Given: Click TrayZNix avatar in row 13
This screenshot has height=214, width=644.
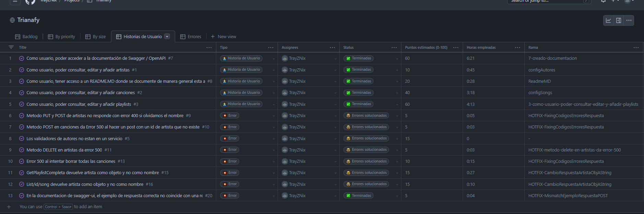Looking at the screenshot, I should click(x=285, y=195).
